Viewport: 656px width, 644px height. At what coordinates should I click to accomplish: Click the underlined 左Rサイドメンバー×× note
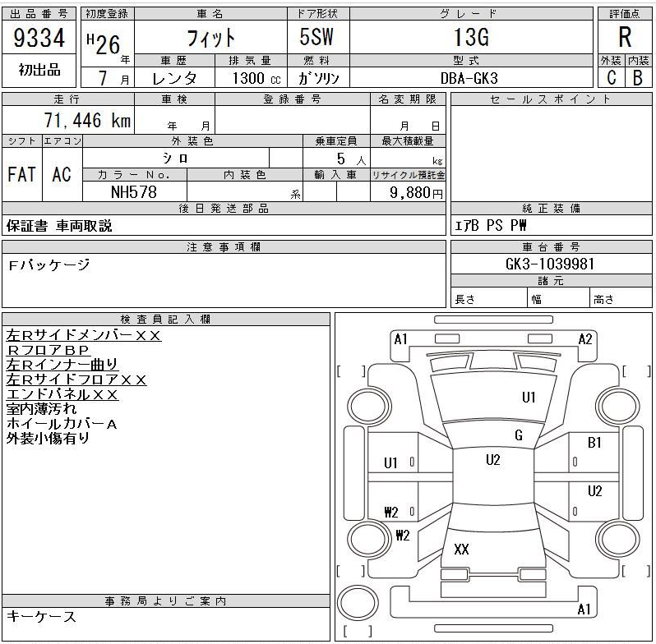84,336
